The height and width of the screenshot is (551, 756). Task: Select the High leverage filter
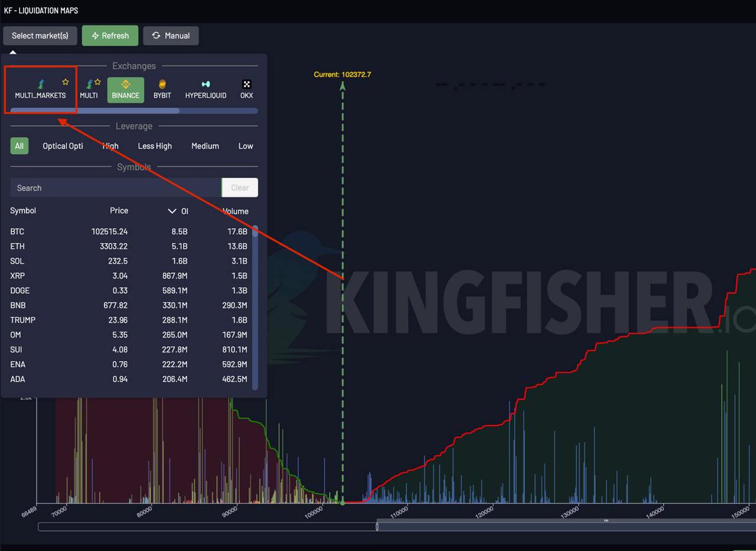[110, 146]
